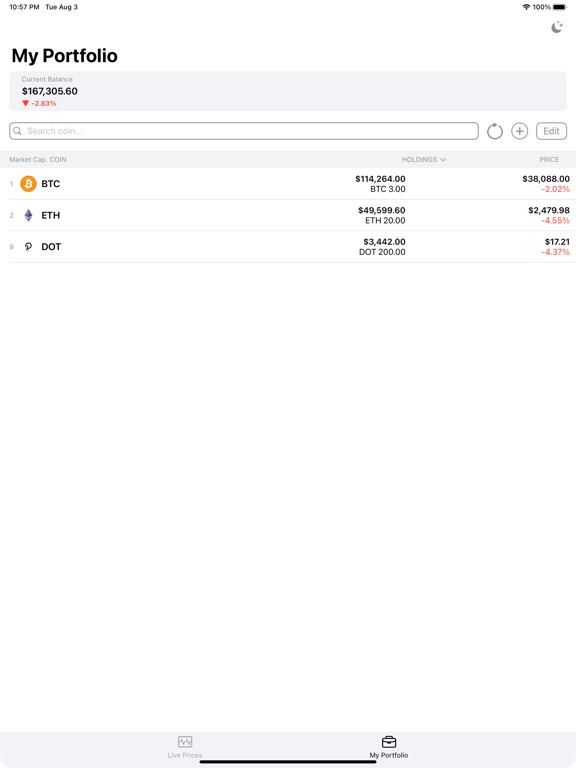Click BTC price $38,088.00
This screenshot has width=576, height=768.
pos(546,179)
